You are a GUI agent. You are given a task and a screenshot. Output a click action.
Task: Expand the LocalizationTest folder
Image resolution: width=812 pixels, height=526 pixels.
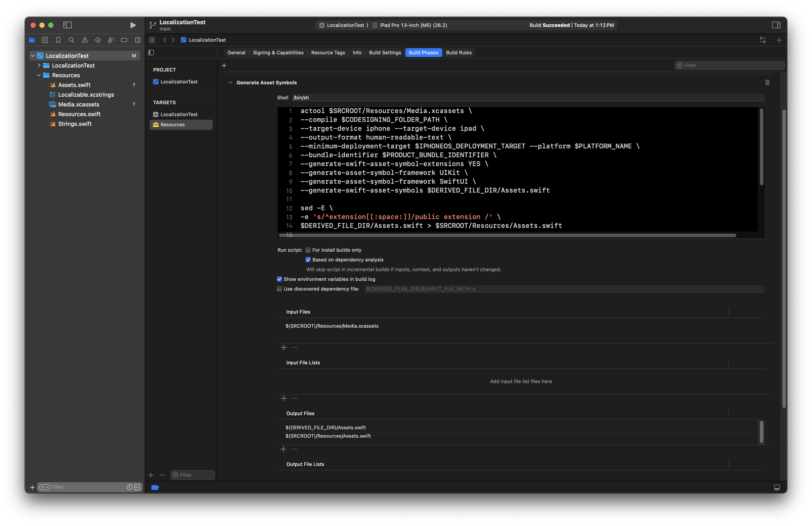coord(39,65)
